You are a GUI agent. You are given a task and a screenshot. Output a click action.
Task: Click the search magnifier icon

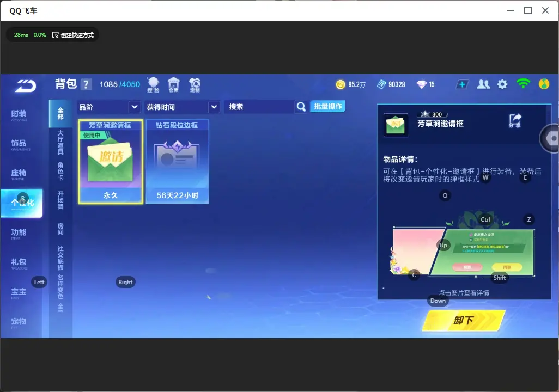pos(301,107)
